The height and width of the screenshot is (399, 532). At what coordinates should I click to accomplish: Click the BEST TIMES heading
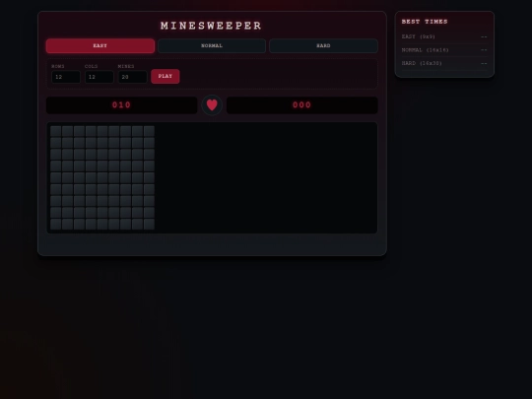(x=425, y=22)
